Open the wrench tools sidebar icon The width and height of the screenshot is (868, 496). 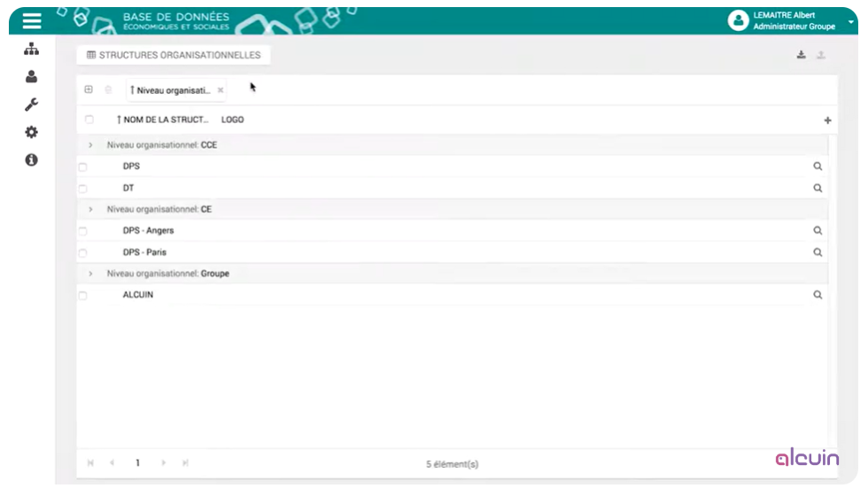(31, 105)
